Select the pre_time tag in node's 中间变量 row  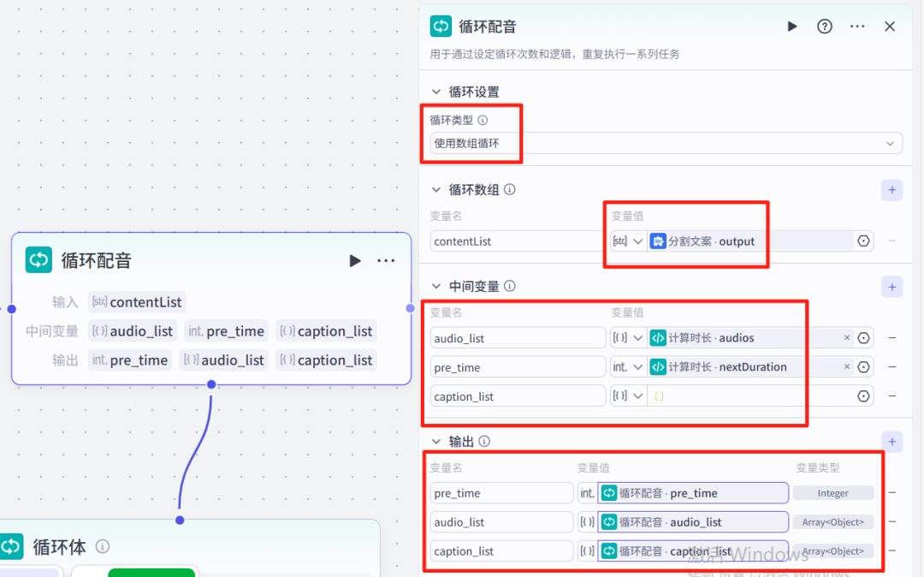click(x=226, y=331)
